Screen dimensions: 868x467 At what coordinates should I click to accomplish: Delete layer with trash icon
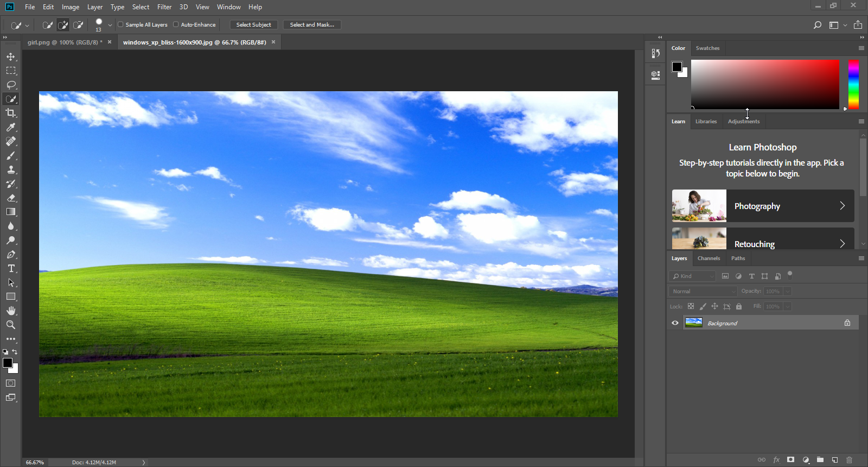[x=850, y=460]
